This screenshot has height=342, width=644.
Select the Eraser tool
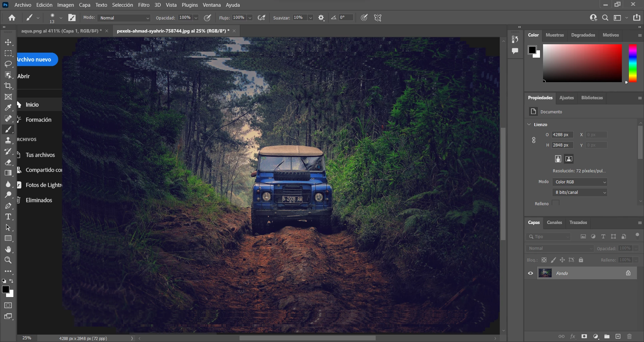pos(8,162)
